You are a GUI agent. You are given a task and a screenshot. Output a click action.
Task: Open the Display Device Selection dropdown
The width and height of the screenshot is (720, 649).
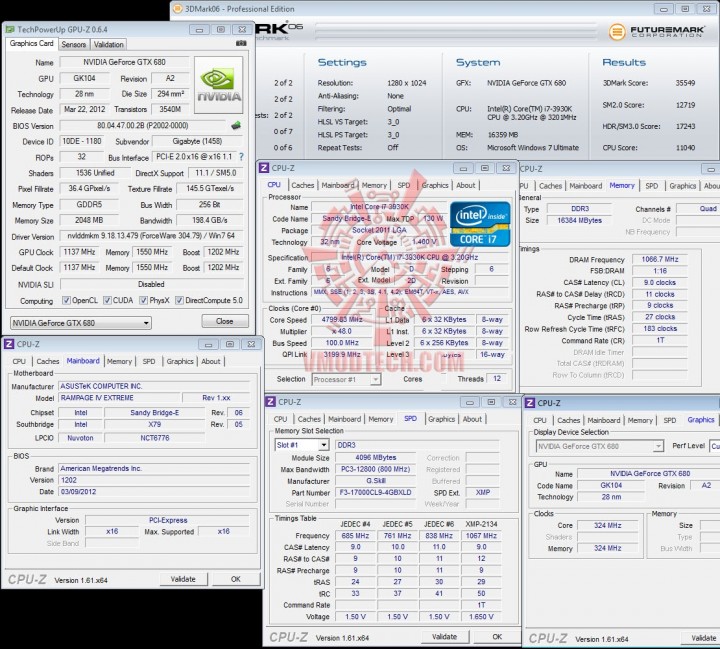point(600,446)
